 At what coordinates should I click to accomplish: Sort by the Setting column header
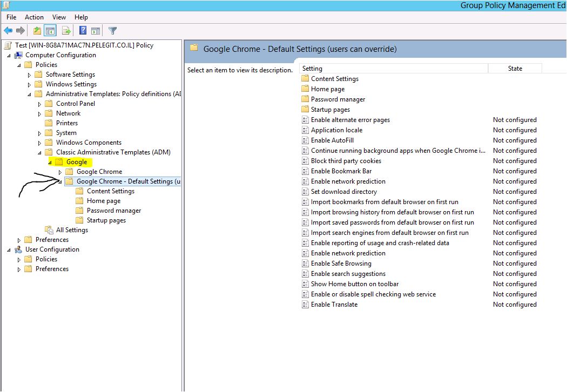[x=394, y=69]
